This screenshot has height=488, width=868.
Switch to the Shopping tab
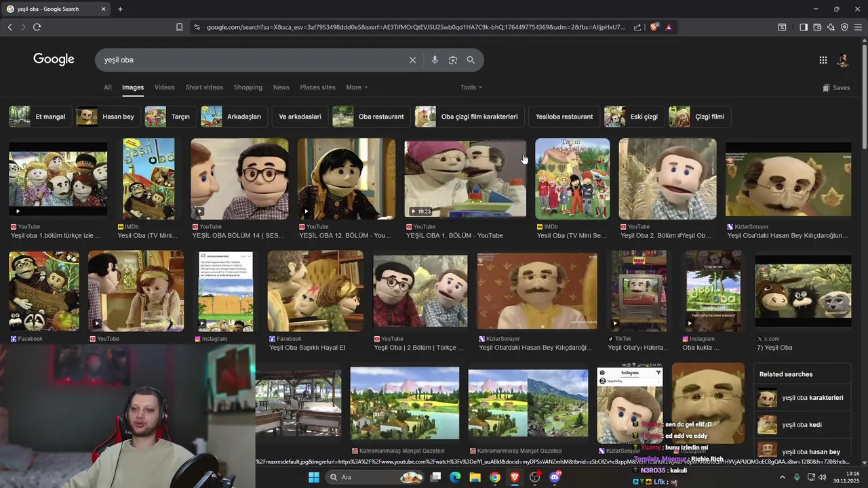[x=248, y=87]
